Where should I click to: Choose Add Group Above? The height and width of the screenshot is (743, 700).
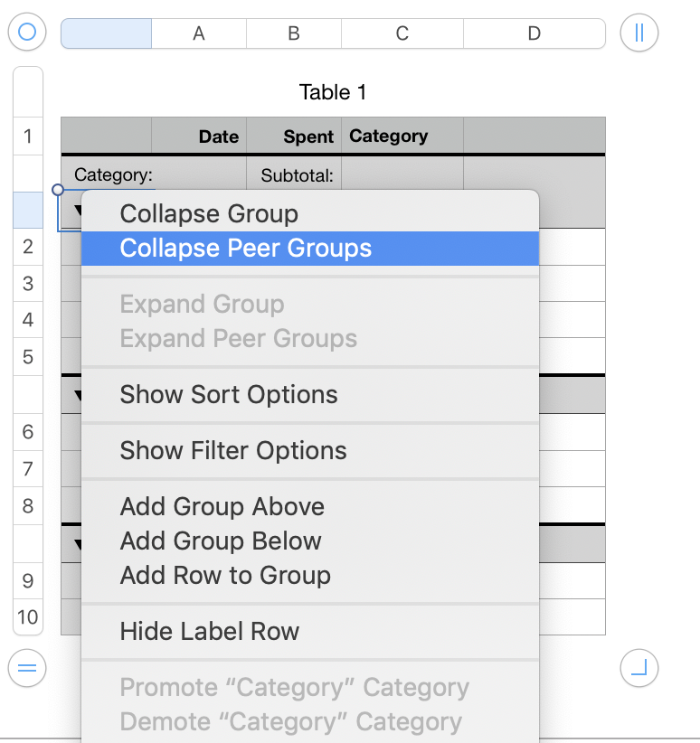coord(222,507)
